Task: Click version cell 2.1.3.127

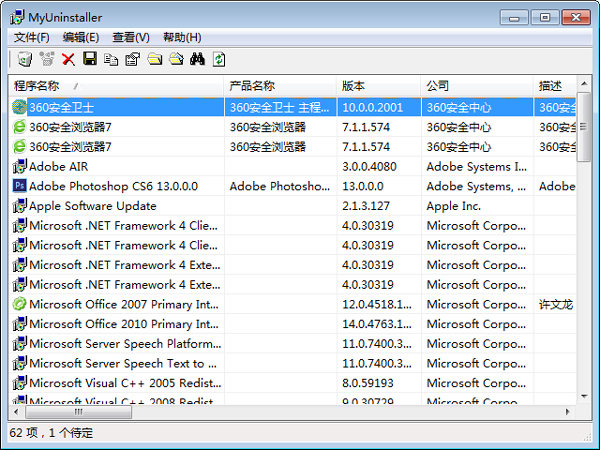Action: tap(366, 206)
